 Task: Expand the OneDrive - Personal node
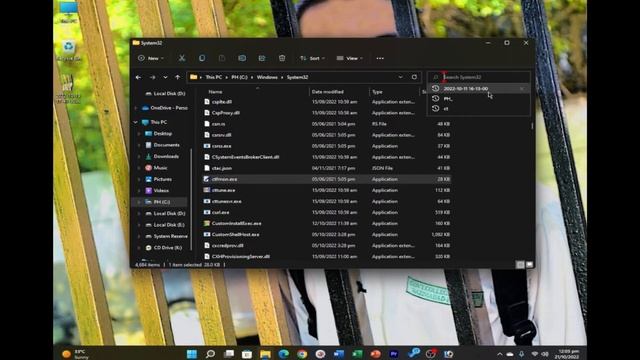point(136,108)
